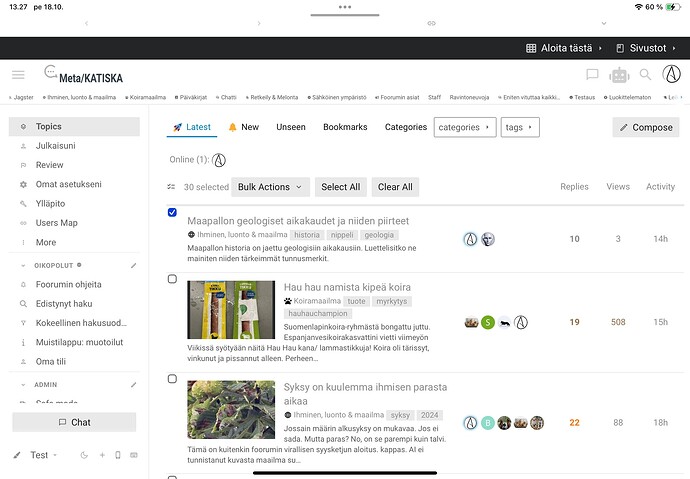Open topic Hau hau namista kipeä koira
Image resolution: width=690 pixels, height=479 pixels.
tap(347, 287)
